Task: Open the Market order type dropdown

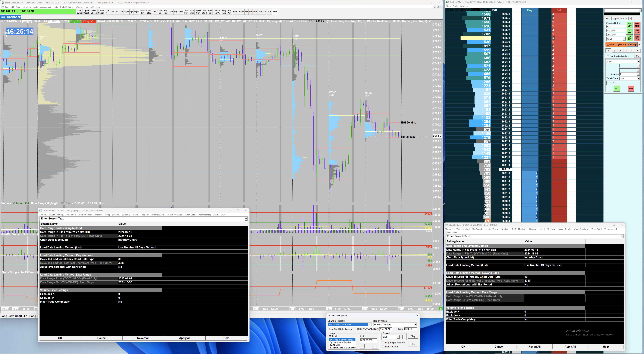Action: pyautogui.click(x=638, y=62)
